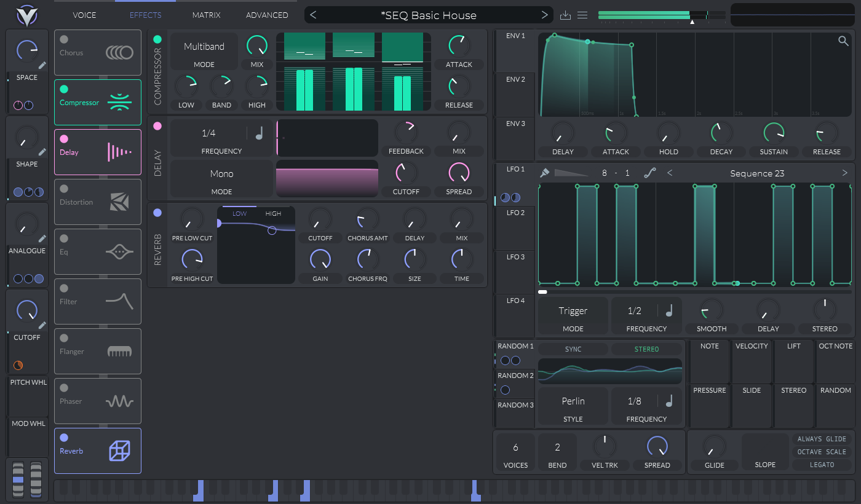Click the Eq effect curve icon
Viewport: 861px width, 504px height.
pyautogui.click(x=119, y=251)
